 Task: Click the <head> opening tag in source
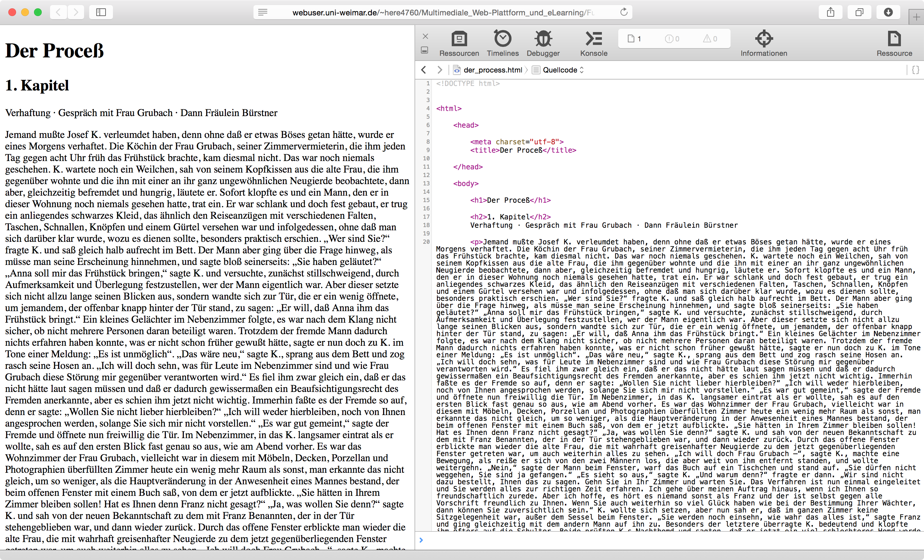[x=466, y=125]
